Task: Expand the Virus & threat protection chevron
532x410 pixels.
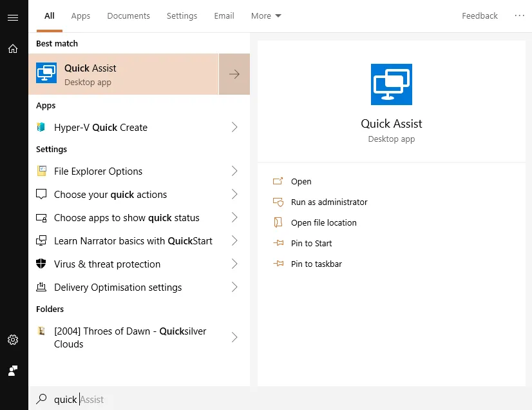Action: pos(234,264)
